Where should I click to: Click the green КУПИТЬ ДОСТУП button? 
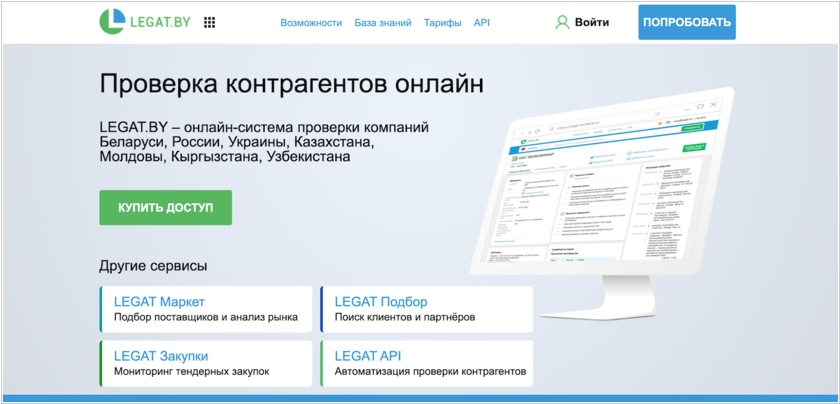click(166, 207)
